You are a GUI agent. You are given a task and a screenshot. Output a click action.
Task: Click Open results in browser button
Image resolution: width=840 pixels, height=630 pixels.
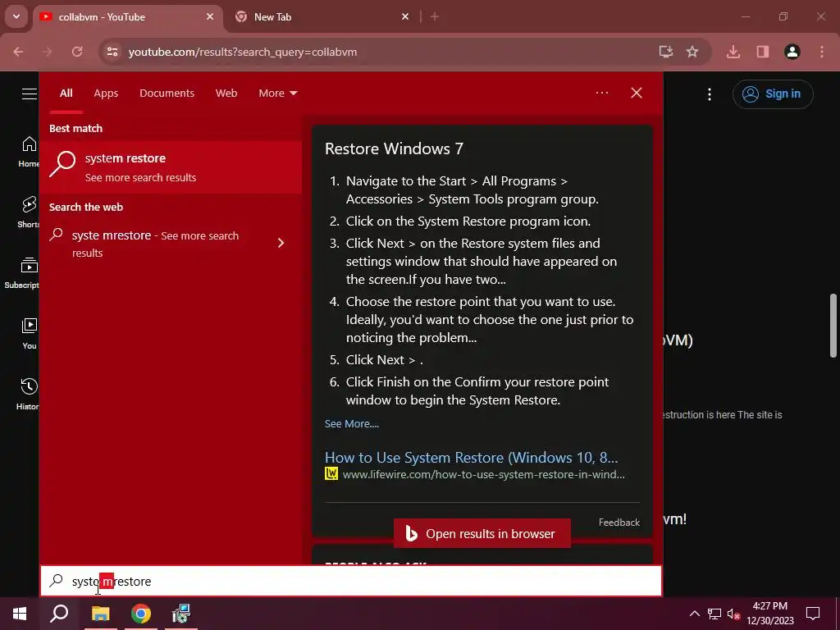pos(482,533)
